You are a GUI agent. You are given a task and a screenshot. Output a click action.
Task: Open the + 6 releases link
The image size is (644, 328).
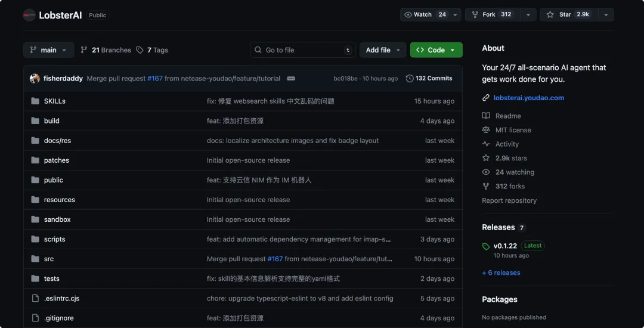coord(501,273)
